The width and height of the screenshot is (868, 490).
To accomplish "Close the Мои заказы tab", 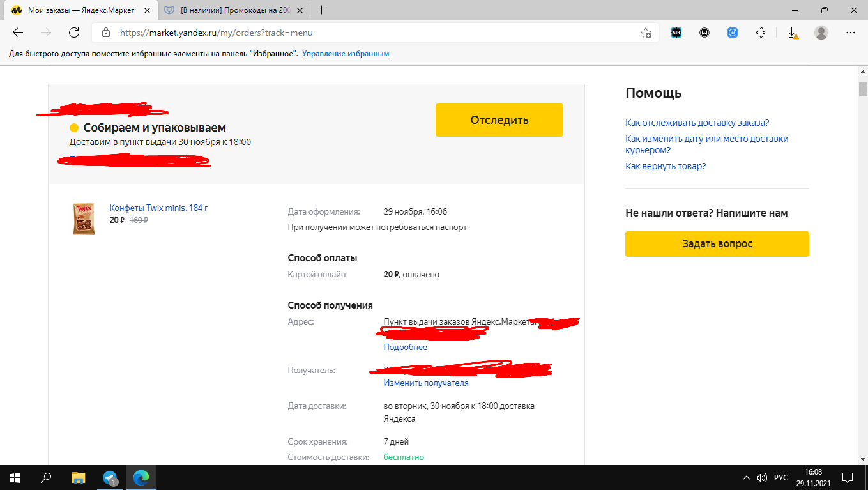I will point(147,10).
